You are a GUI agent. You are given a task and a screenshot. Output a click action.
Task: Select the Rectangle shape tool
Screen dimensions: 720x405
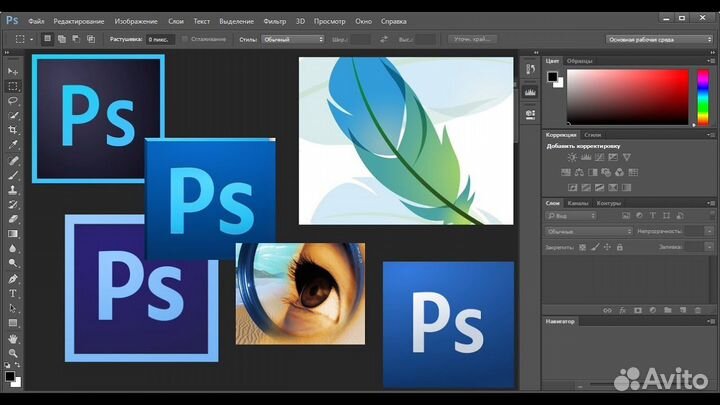pos(13,323)
